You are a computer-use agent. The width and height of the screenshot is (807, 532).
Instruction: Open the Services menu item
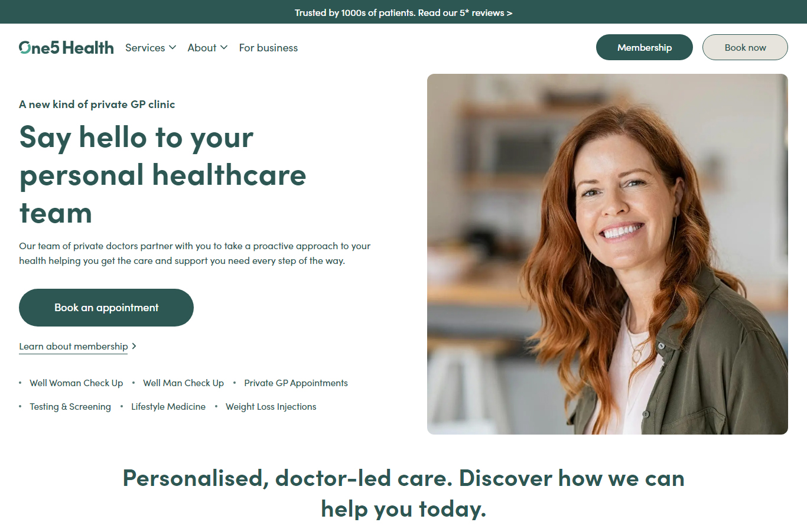pos(145,48)
